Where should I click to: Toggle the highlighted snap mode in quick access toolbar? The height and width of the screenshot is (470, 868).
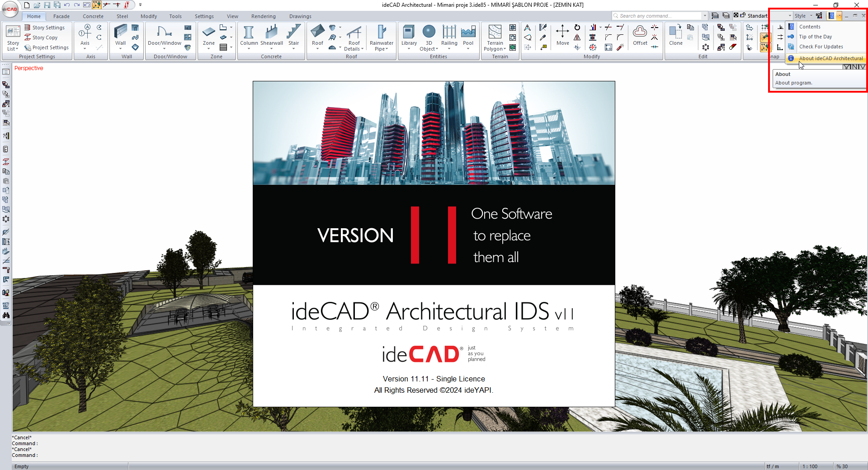click(97, 5)
